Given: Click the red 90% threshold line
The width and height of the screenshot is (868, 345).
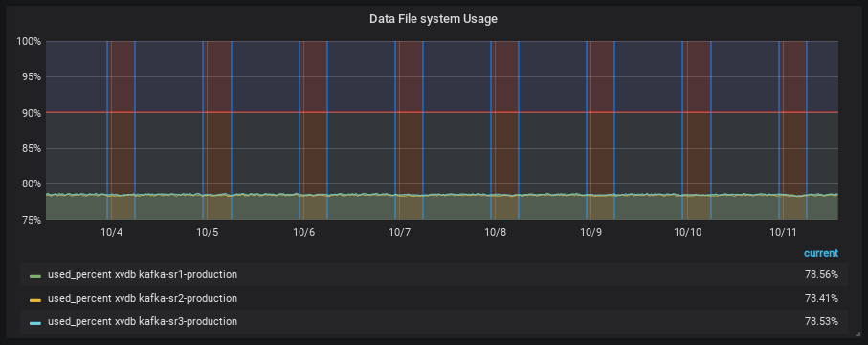Looking at the screenshot, I should pyautogui.click(x=442, y=112).
